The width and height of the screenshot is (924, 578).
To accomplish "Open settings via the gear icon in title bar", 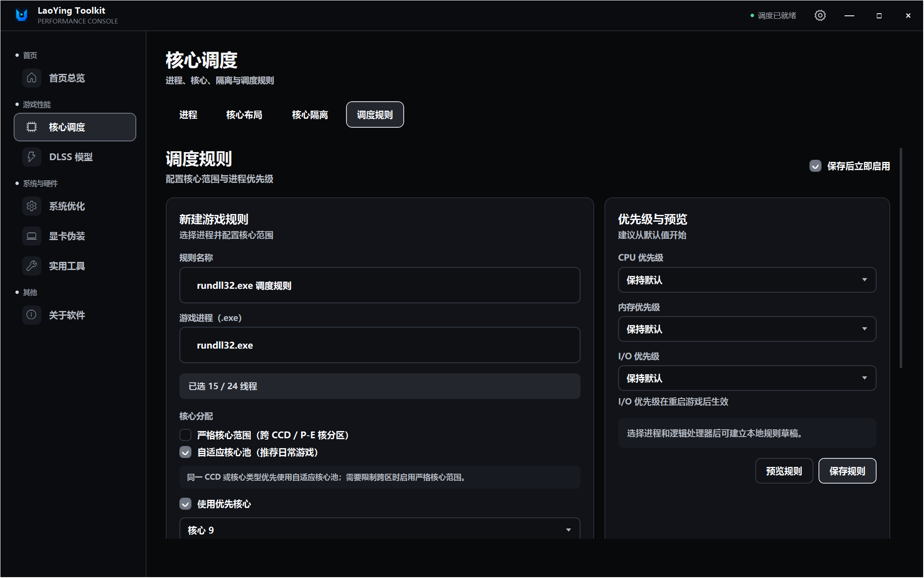I will pyautogui.click(x=820, y=15).
